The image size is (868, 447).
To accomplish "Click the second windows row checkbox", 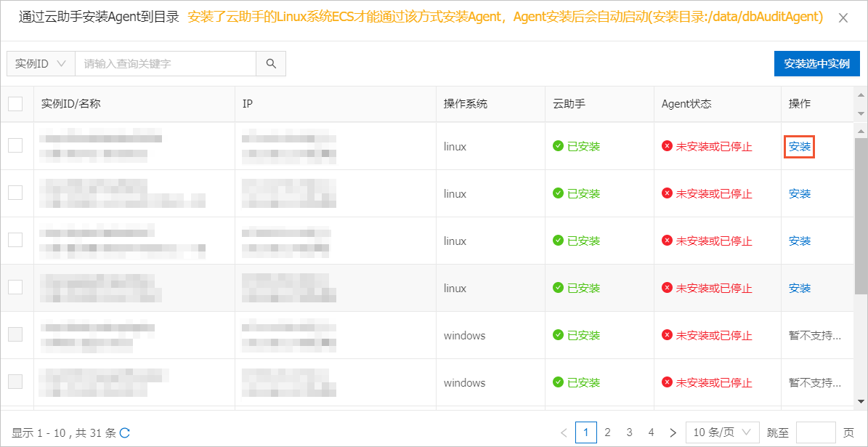I will tap(15, 381).
